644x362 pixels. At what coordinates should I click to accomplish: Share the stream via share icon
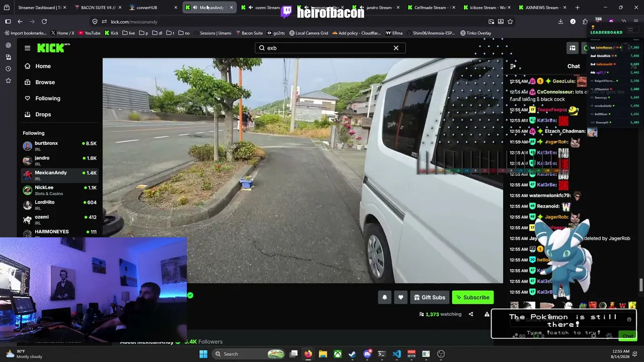471,314
